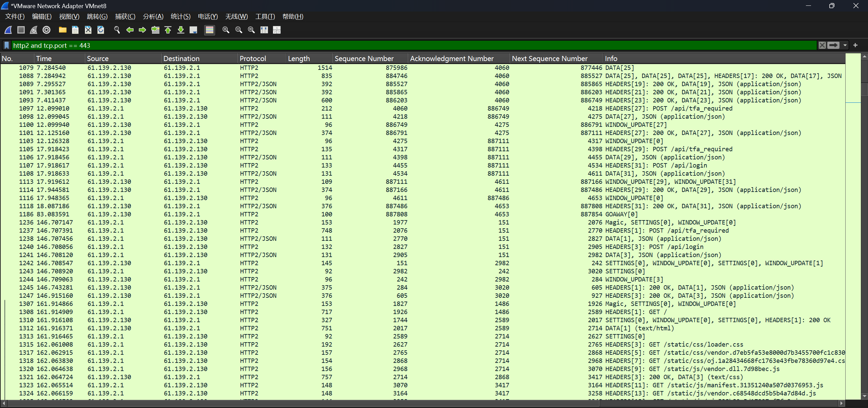Open the 统计(S) menu
Image resolution: width=868 pixels, height=408 pixels.
180,17
